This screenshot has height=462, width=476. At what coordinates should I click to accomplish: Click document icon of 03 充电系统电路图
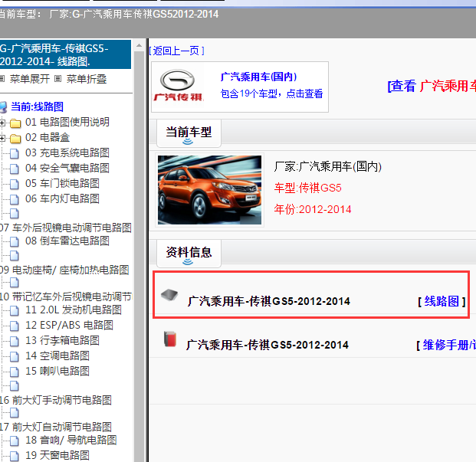(x=15, y=153)
